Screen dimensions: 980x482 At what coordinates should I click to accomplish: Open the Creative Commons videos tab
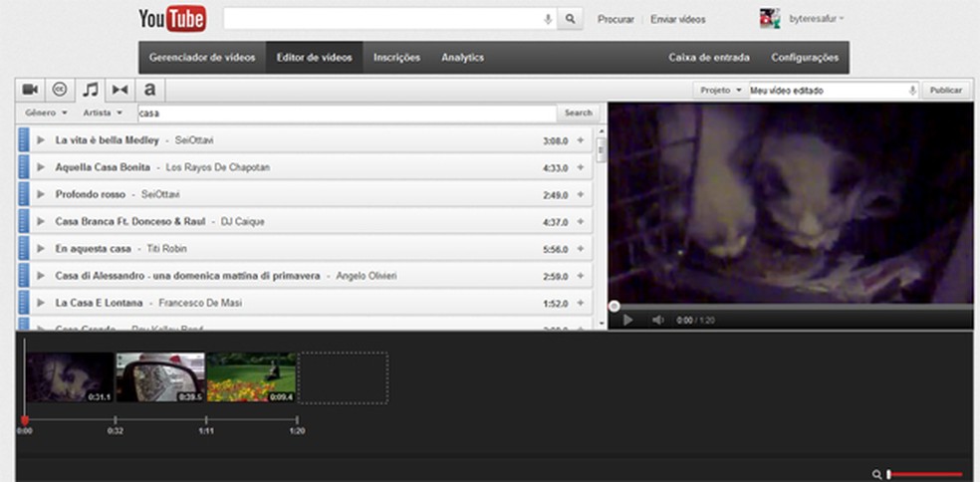pyautogui.click(x=60, y=90)
